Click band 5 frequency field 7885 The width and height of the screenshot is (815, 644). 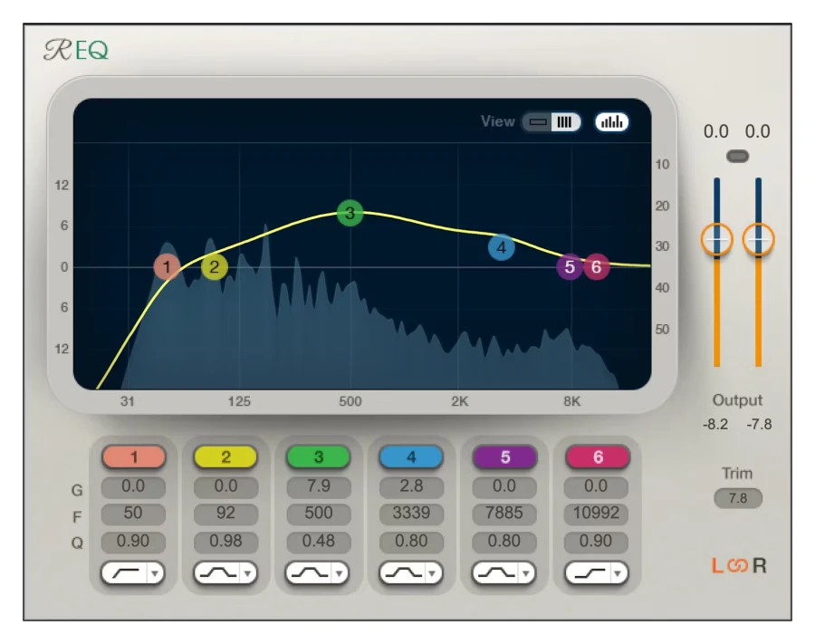click(503, 514)
